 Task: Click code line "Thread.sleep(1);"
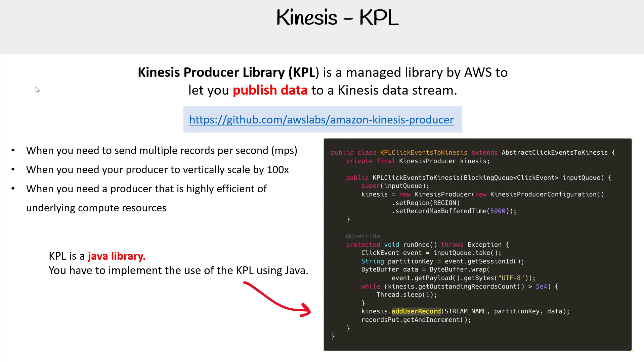click(x=406, y=295)
